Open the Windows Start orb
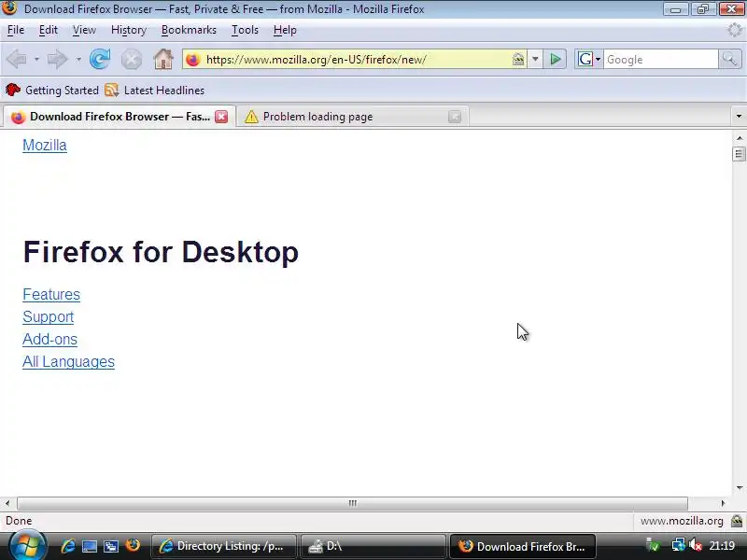This screenshot has height=560, width=747. tap(27, 546)
